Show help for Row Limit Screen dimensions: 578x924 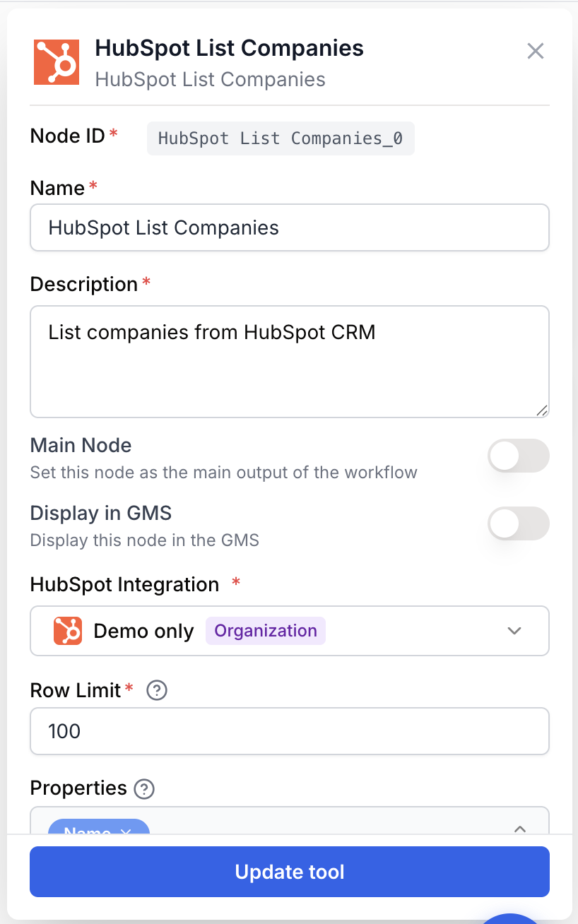coord(156,691)
